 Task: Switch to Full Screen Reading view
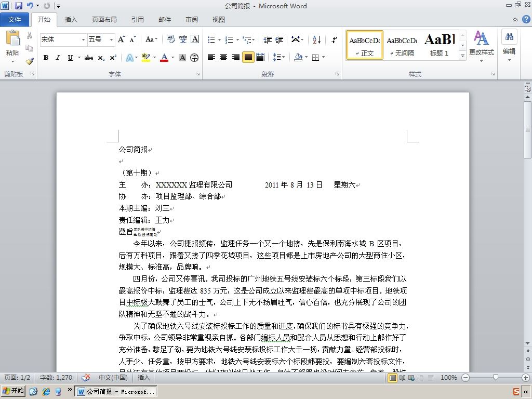click(x=403, y=378)
